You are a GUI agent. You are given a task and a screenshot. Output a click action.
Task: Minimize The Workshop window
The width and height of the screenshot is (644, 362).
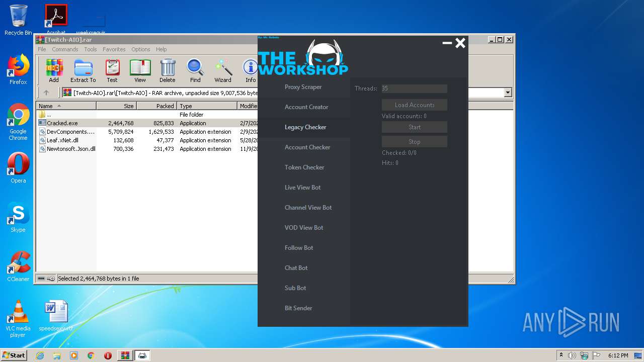[x=447, y=43]
